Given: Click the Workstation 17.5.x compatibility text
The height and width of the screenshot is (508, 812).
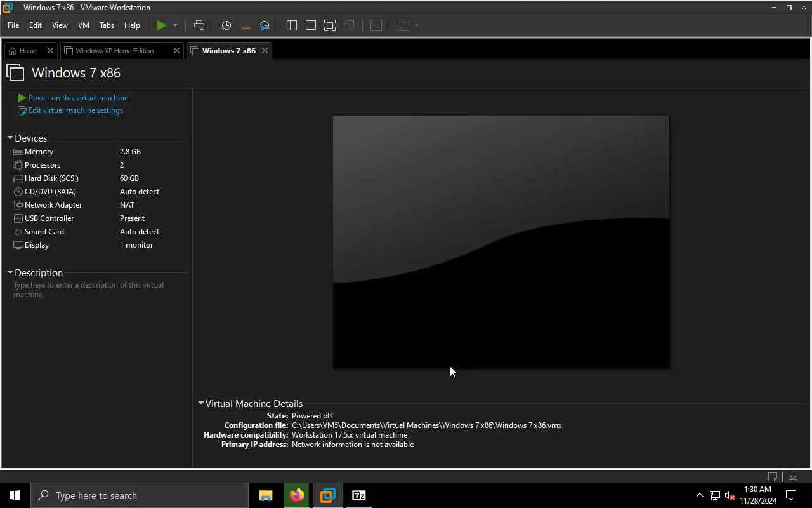Looking at the screenshot, I should point(349,435).
